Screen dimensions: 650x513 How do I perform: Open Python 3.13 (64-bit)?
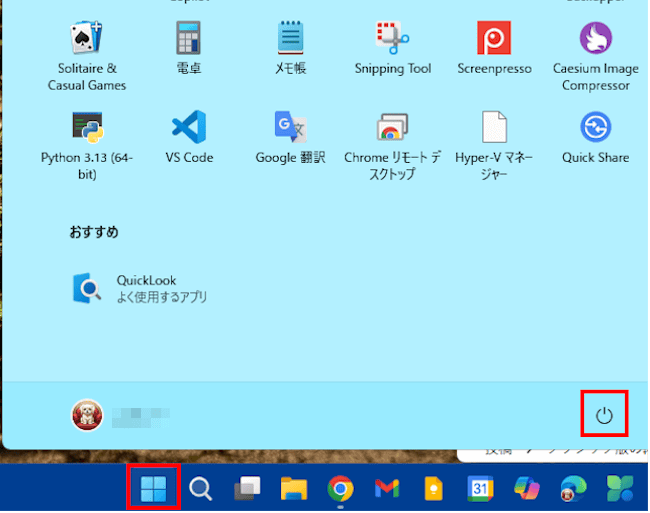pos(87,146)
